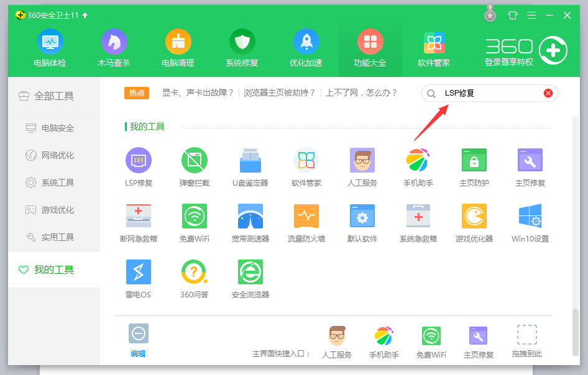Open 主页修复 from the quick entry bar
This screenshot has height=375, width=588.
point(479,342)
